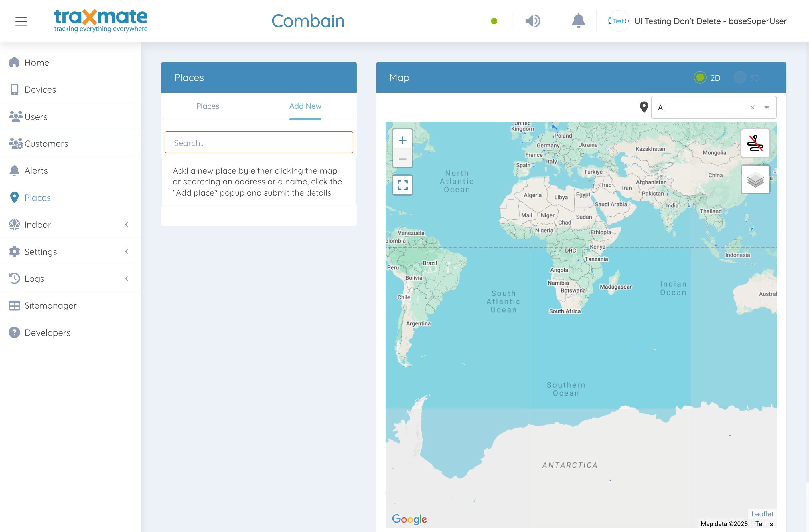Toggle the crossed-out route icon on the map
The width and height of the screenshot is (809, 532).
(755, 143)
